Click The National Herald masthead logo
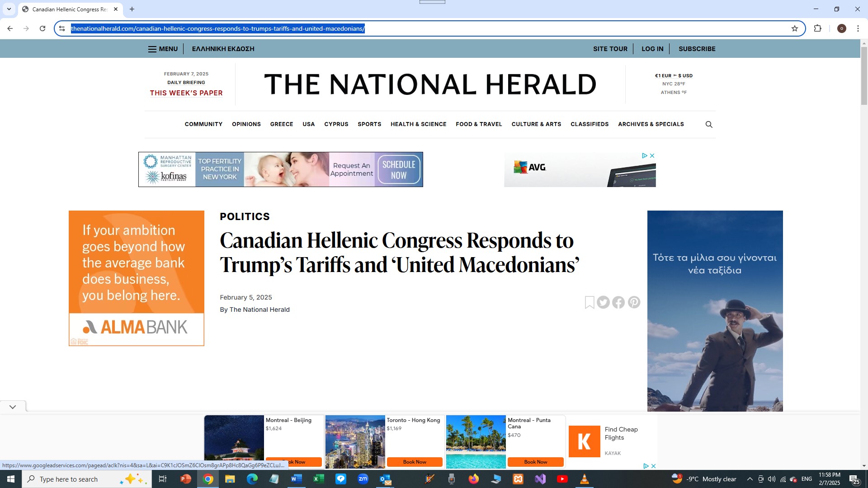Screen dimensions: 868x488 pos(430,84)
